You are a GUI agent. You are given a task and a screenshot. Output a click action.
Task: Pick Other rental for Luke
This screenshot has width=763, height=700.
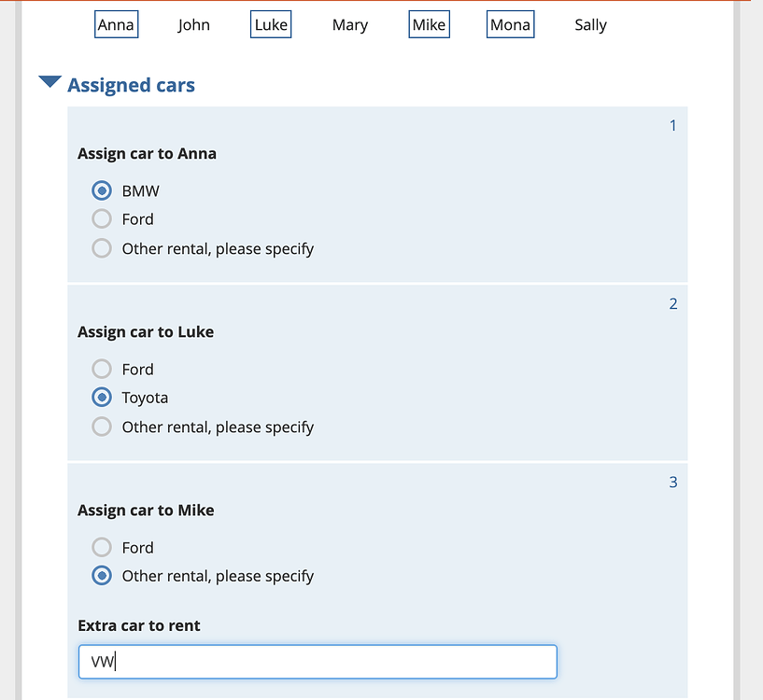[101, 427]
